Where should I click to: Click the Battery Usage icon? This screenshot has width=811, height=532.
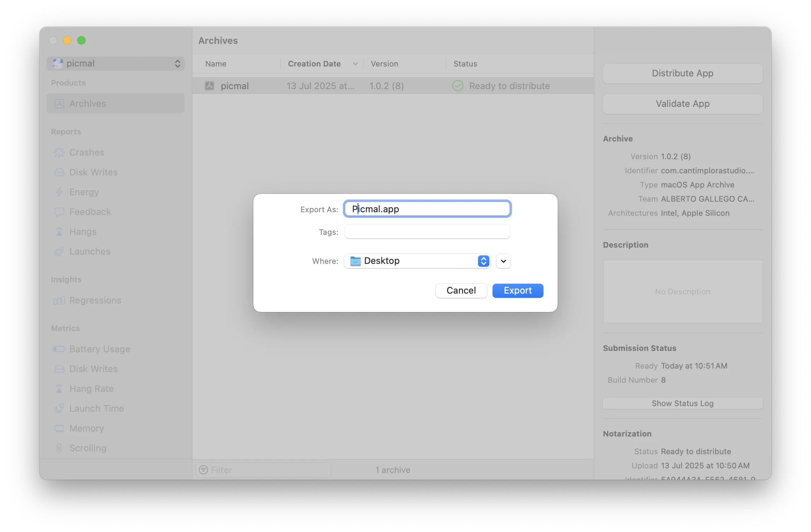pos(59,349)
